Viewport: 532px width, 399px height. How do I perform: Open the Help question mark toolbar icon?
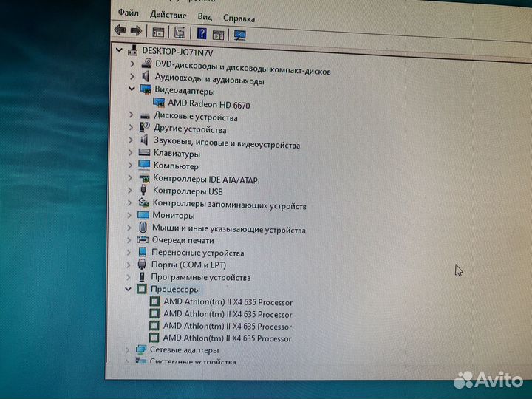[x=202, y=33]
